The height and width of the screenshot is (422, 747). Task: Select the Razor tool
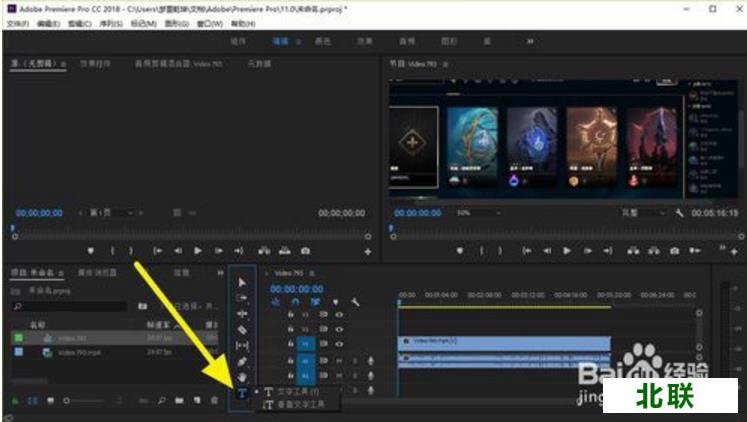pos(242,329)
